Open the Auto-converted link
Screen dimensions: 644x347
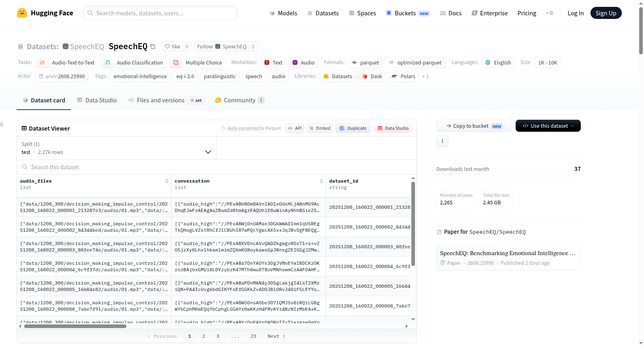point(243,128)
